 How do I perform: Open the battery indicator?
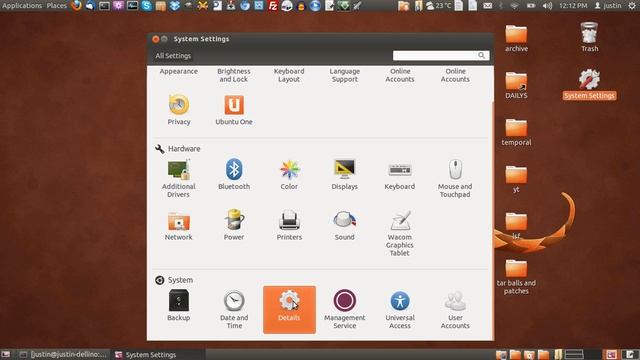531,6
